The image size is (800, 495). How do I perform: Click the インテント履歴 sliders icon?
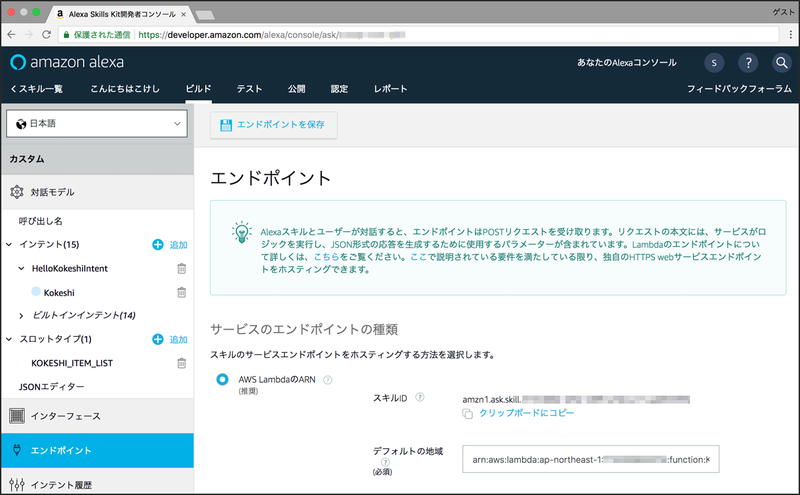coord(17,484)
